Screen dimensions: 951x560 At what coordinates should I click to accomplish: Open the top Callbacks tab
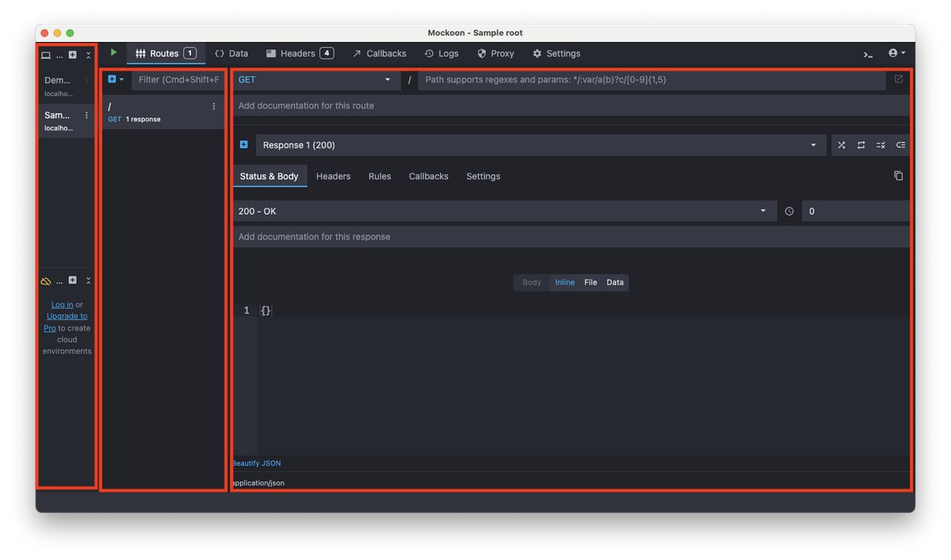tap(380, 54)
